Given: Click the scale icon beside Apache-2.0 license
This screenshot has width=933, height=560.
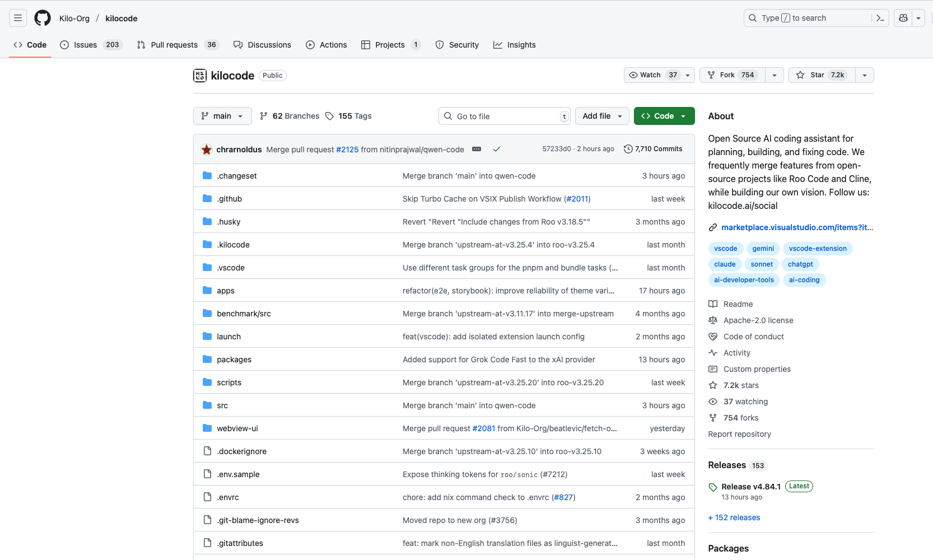Looking at the screenshot, I should click(713, 320).
